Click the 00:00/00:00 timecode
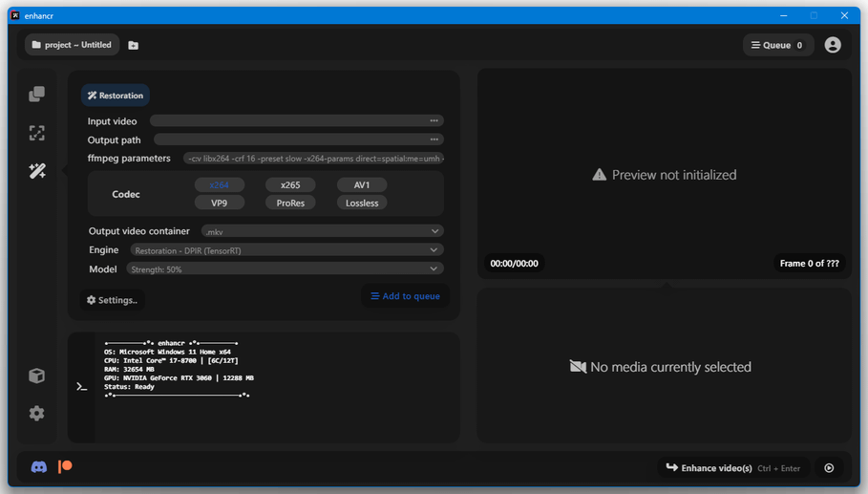This screenshot has width=868, height=494. [x=515, y=264]
